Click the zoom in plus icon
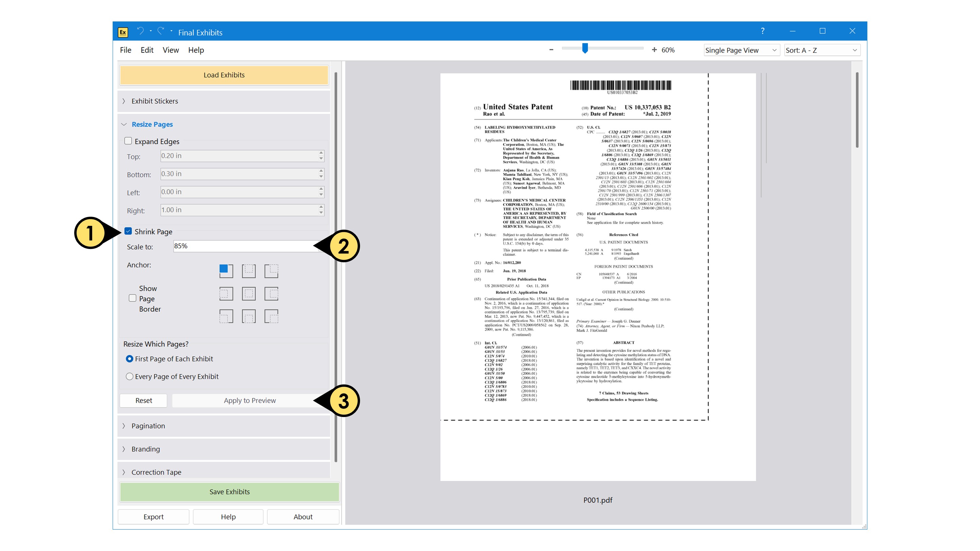 click(654, 50)
